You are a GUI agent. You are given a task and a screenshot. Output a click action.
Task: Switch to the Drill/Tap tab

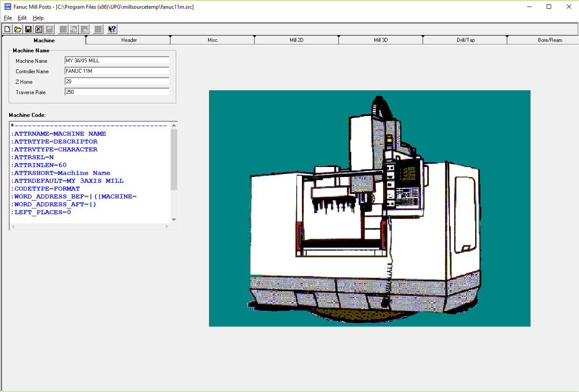point(466,40)
